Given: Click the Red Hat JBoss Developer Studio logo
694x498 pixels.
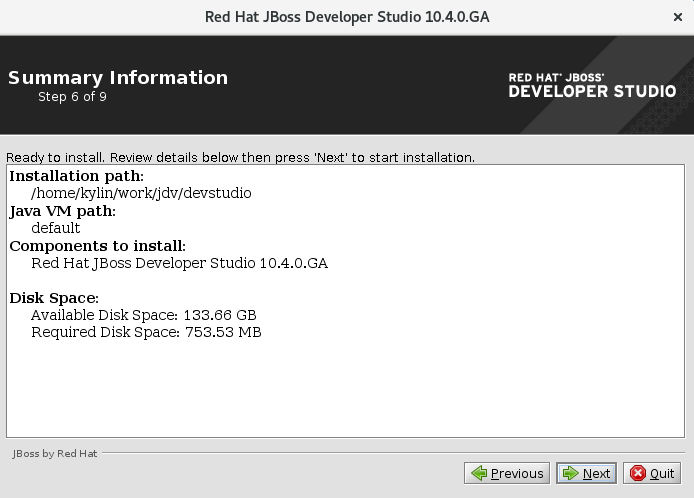Looking at the screenshot, I should 592,85.
